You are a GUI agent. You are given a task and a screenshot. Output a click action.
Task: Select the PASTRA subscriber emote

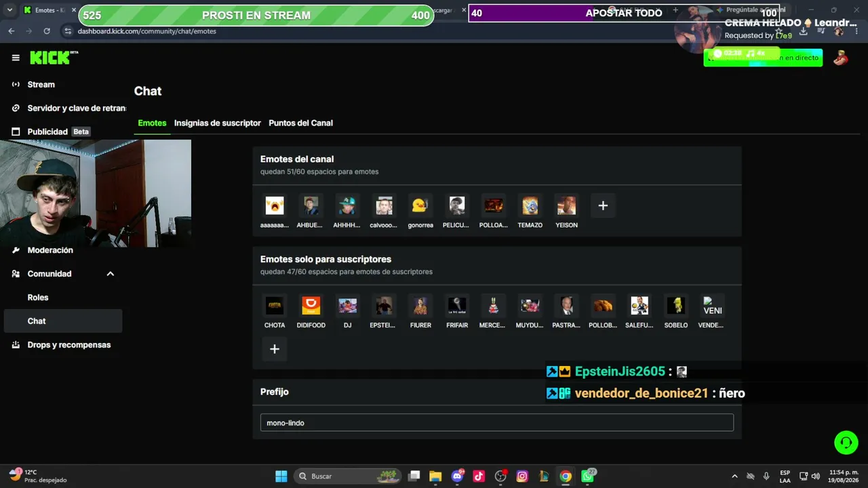point(566,306)
